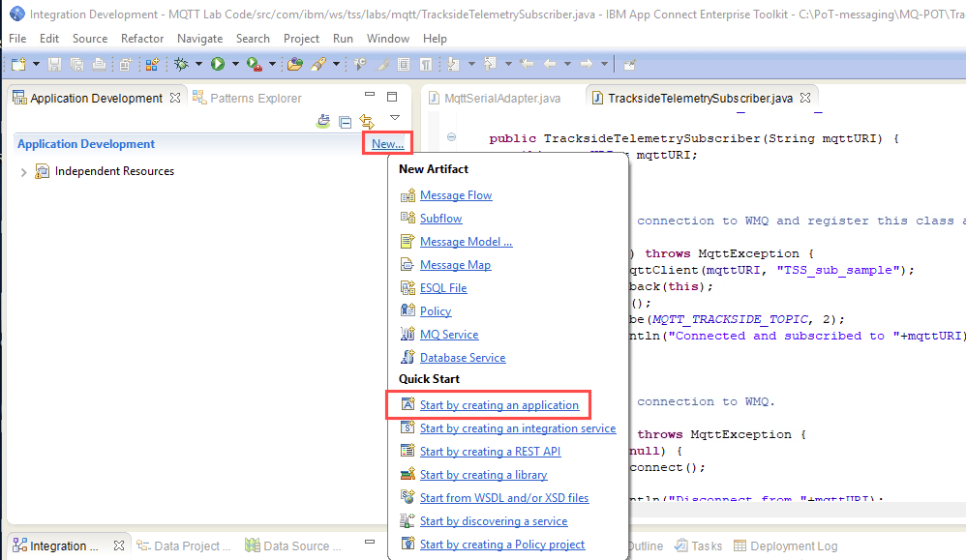Click the Collapse All icon in Application Development
The height and width of the screenshot is (560, 966).
point(345,122)
